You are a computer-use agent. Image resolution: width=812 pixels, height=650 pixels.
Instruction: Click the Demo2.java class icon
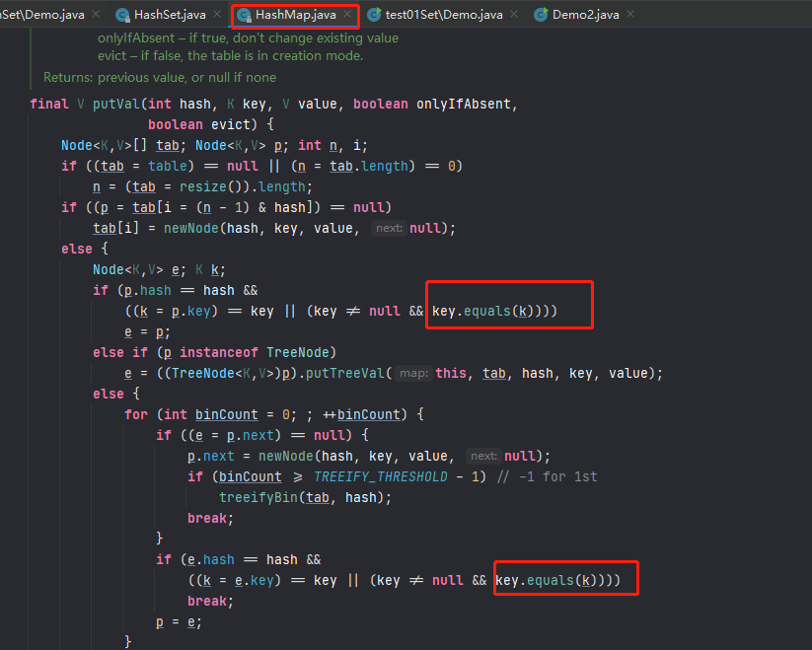[541, 15]
